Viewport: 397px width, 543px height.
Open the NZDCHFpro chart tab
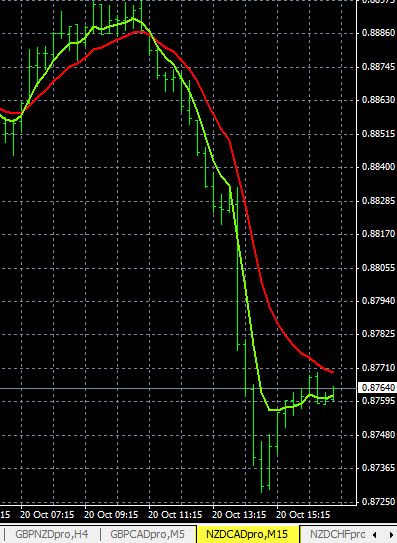337,534
